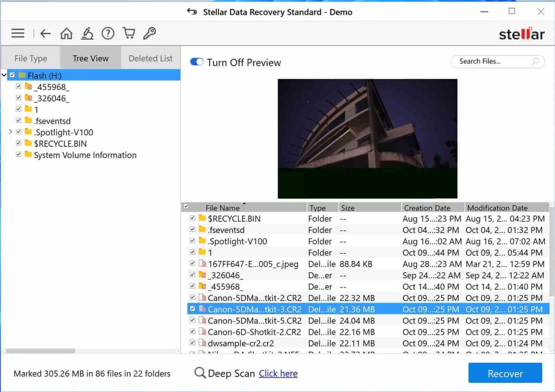Select the _455968_ row in the file list

click(x=368, y=286)
